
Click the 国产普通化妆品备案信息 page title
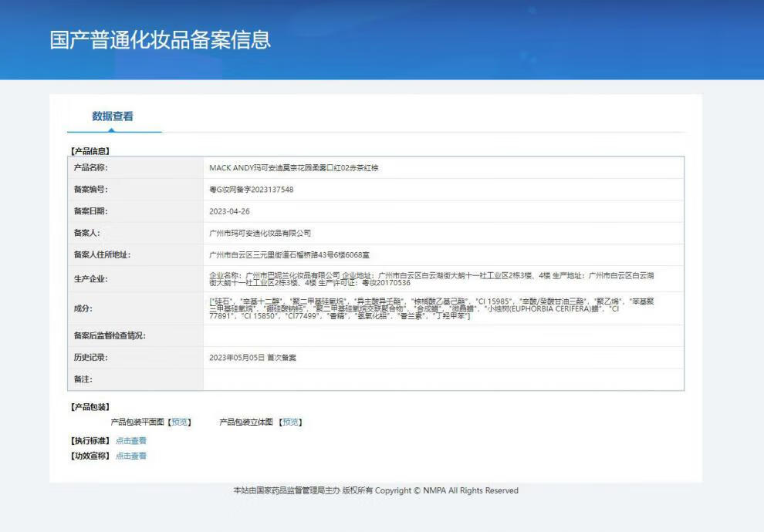tap(160, 39)
